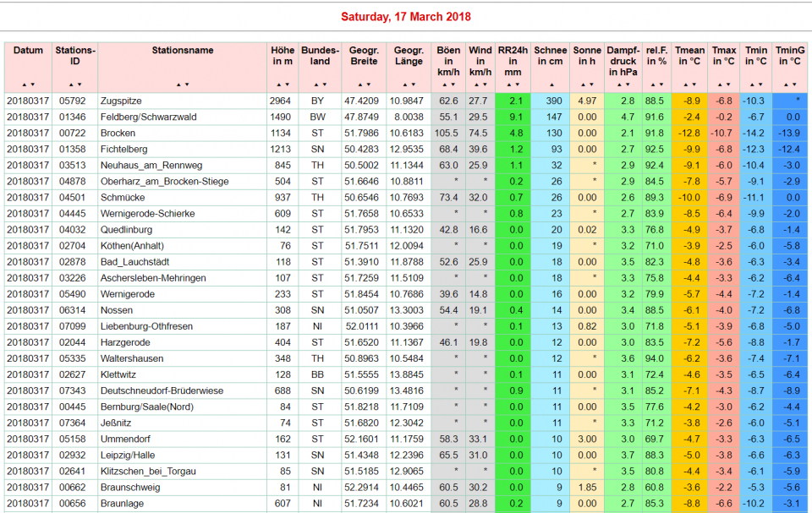The image size is (812, 513).
Task: Sort Stationsname column descending with down arrow
Action: [186, 85]
